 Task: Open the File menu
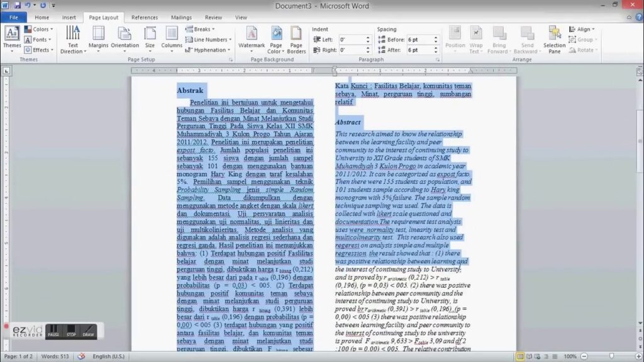tap(14, 17)
